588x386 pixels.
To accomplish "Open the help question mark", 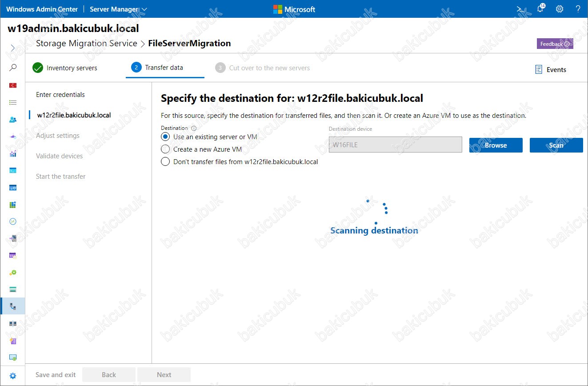I will coord(578,9).
